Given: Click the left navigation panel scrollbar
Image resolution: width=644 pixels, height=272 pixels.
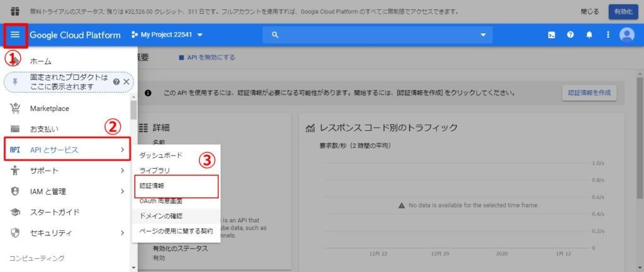Looking at the screenshot, I should (x=133, y=110).
